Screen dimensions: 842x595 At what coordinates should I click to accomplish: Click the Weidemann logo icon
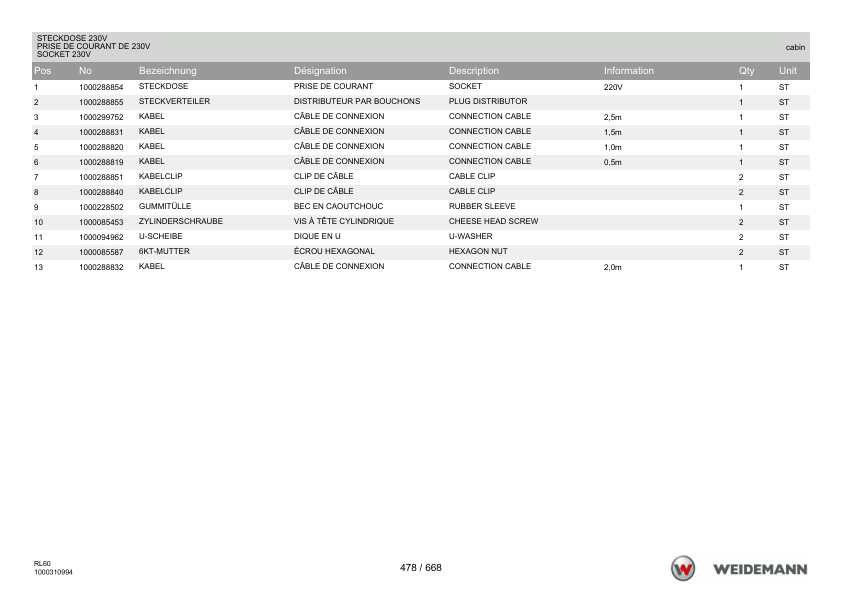[683, 569]
